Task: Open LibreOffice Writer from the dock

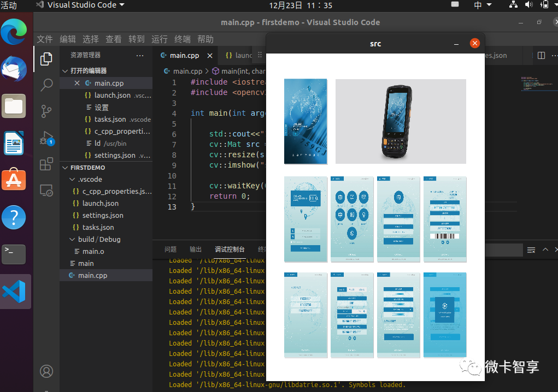Action: tap(14, 143)
